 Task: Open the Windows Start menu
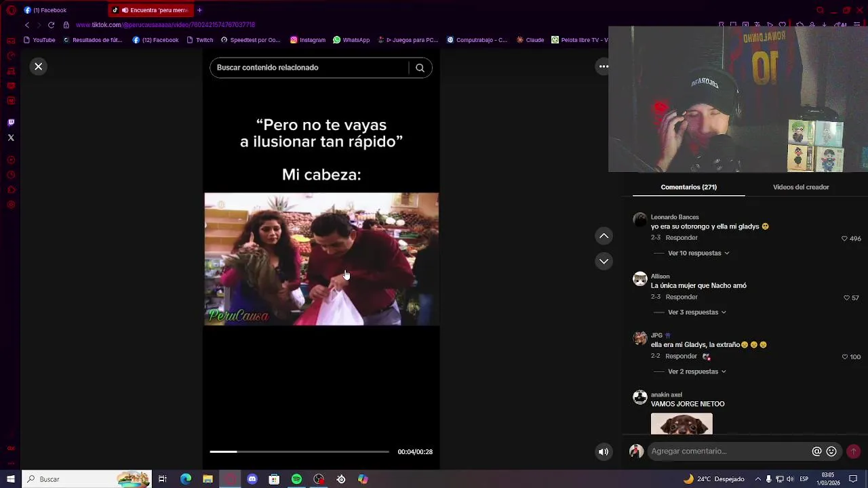coord(11,479)
